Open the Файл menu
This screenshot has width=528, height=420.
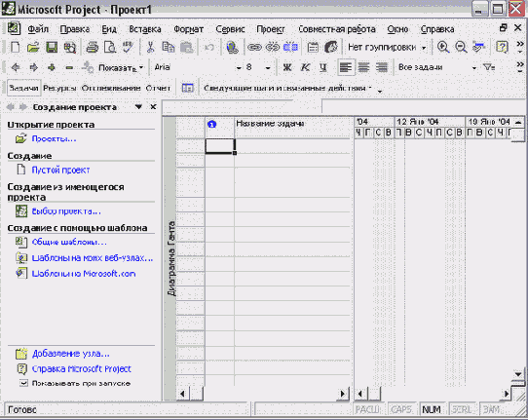pos(38,29)
